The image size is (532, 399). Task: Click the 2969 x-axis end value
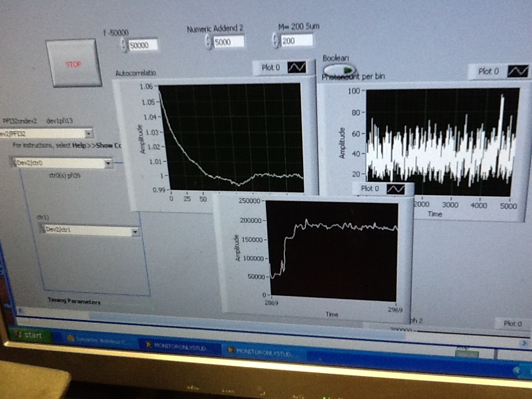(395, 309)
